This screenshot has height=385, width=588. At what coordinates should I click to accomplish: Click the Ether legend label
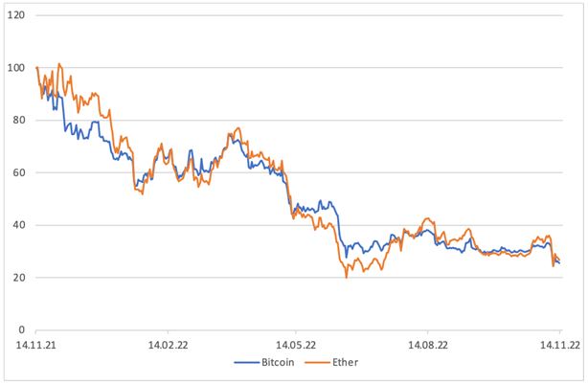click(x=346, y=363)
